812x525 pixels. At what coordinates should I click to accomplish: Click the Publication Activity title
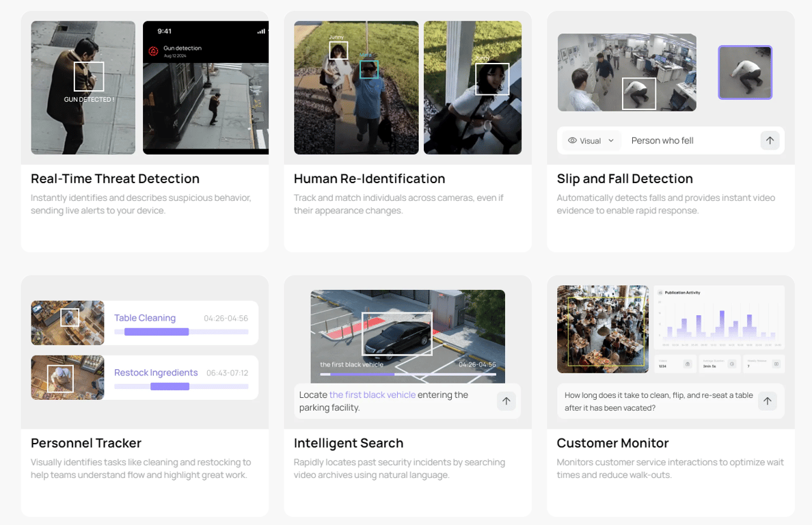[x=682, y=293]
